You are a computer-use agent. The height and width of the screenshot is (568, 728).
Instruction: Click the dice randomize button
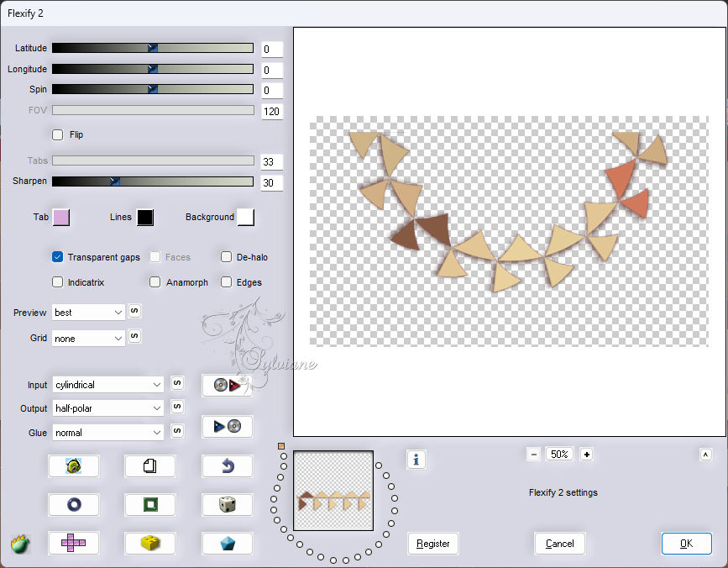[227, 504]
